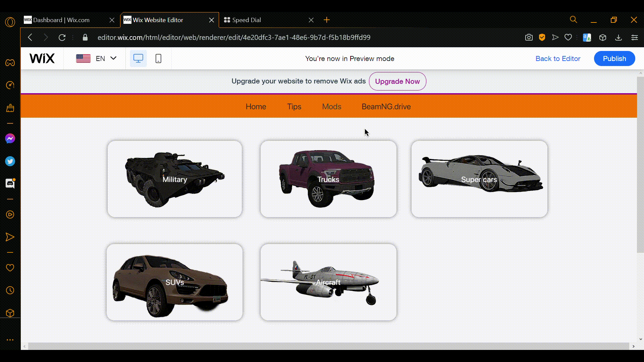Go back to the previous page

click(x=30, y=38)
